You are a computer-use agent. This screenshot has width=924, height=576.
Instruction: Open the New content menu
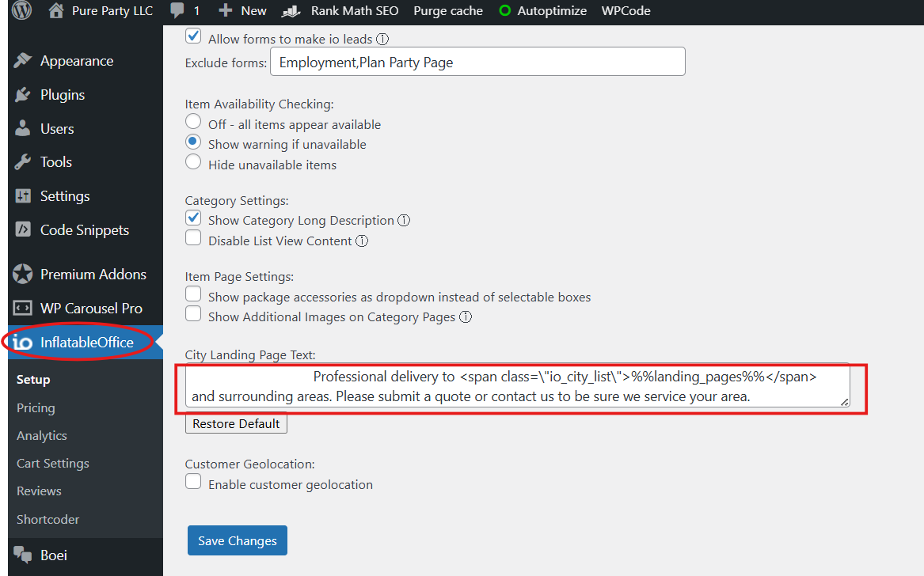pos(242,11)
